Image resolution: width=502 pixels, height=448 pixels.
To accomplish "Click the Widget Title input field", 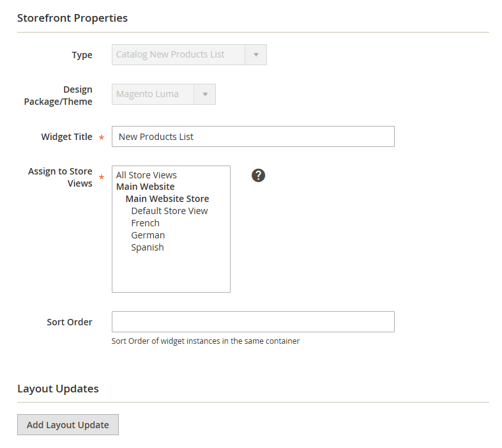I will point(253,137).
